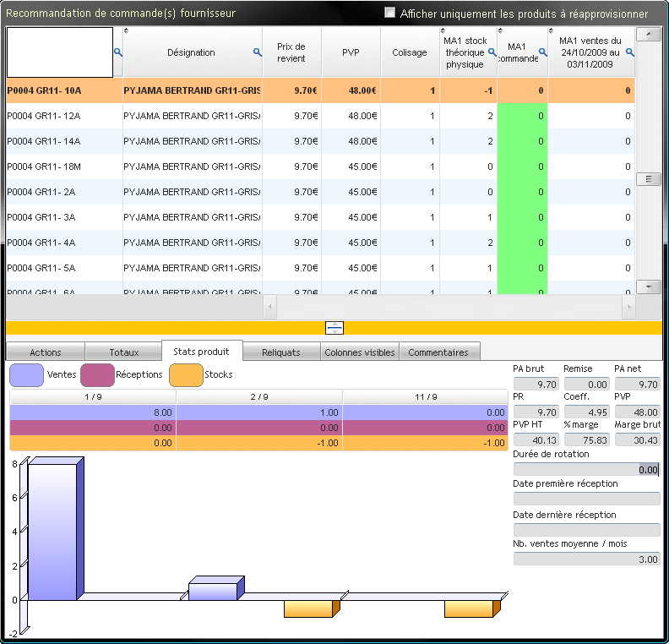
Task: Click the Prix de revient column header
Action: 291,52
